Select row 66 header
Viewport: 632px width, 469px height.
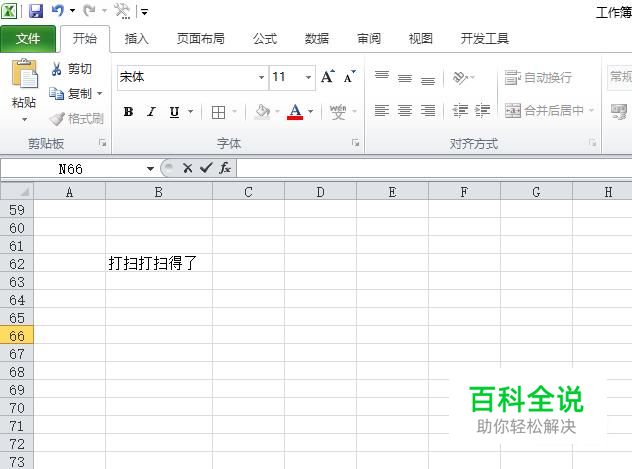coord(17,336)
